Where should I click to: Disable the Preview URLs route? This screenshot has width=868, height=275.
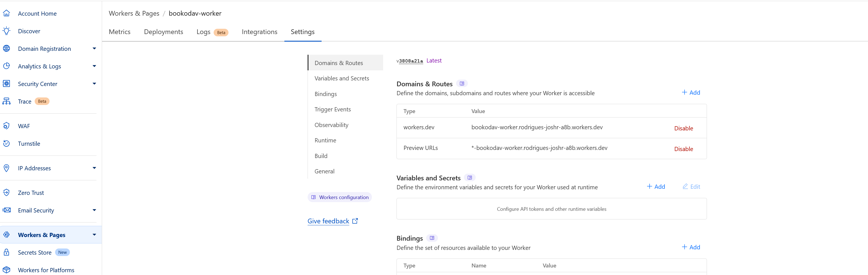click(683, 149)
